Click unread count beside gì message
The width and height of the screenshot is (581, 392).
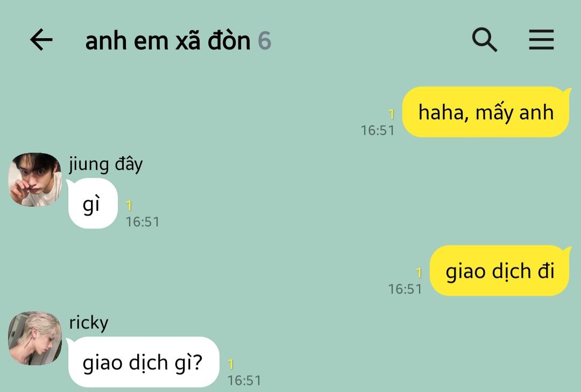coord(129,205)
